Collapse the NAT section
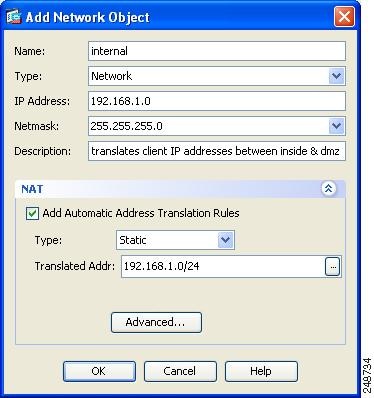Viewport: 374px width, 398px height. pyautogui.click(x=329, y=189)
